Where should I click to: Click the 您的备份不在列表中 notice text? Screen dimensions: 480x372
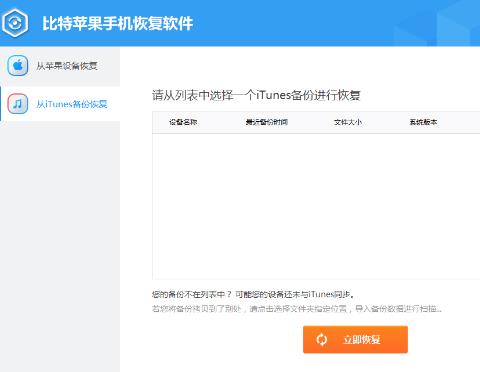pos(253,295)
